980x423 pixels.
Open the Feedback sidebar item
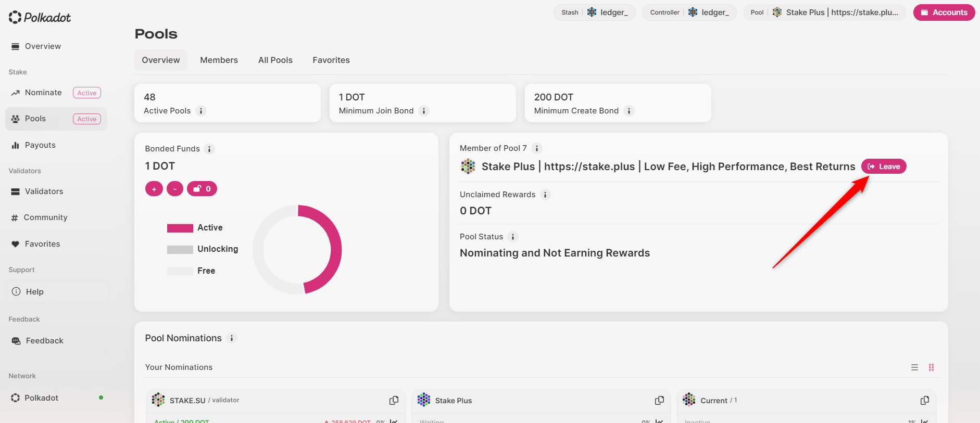[56, 341]
